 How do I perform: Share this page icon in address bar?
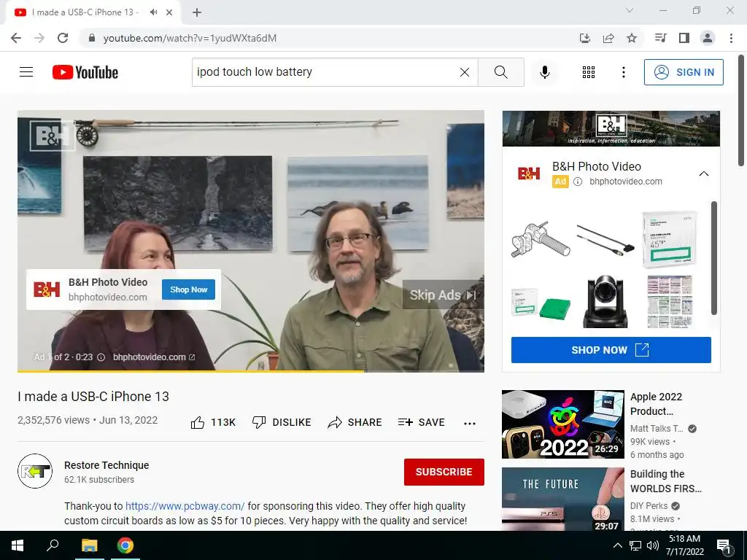click(x=608, y=38)
